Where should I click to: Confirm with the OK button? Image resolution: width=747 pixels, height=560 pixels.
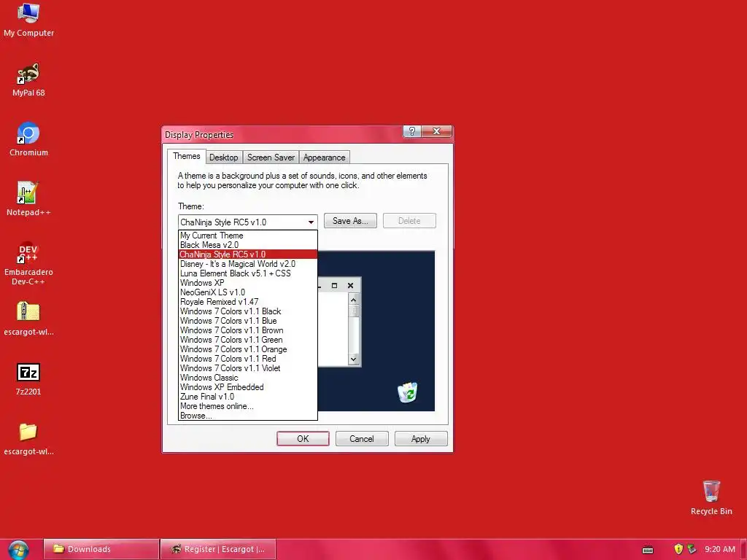point(303,438)
